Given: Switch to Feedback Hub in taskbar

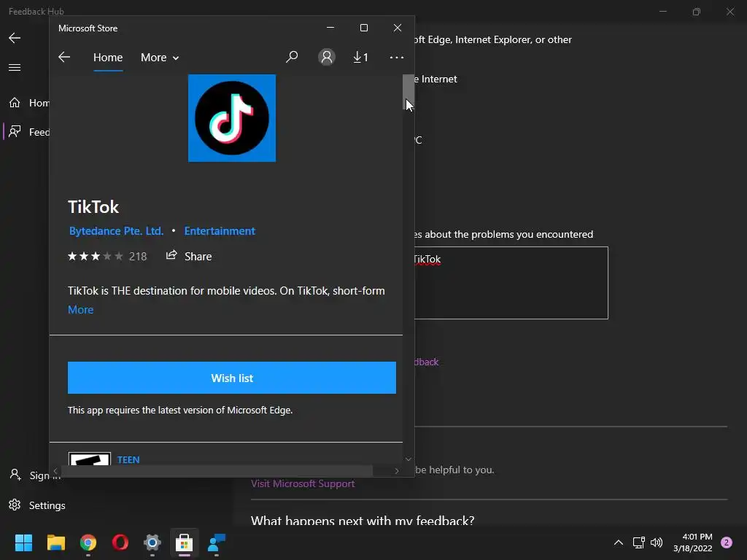Looking at the screenshot, I should pos(217,542).
